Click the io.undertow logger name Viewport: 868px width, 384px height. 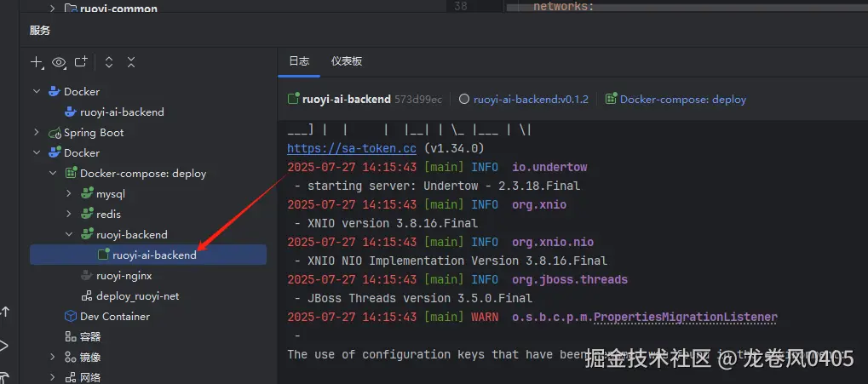pos(549,167)
